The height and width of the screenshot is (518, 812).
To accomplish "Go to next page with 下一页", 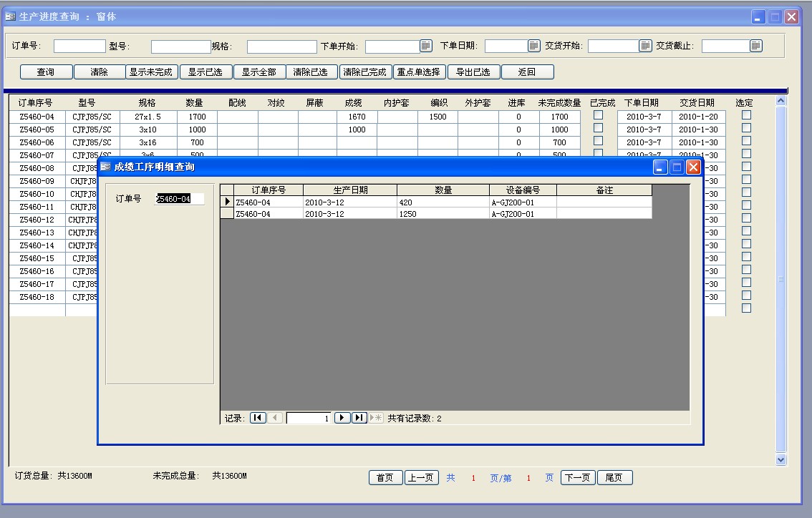I will click(577, 478).
